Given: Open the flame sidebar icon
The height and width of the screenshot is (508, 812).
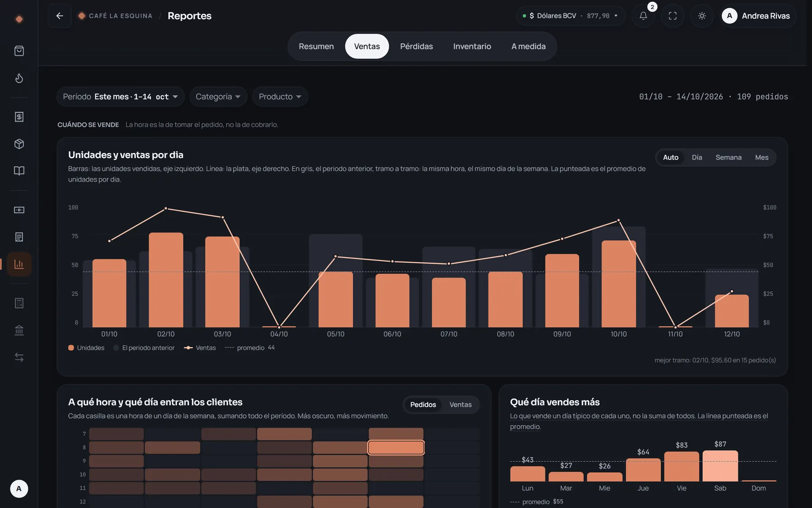Looking at the screenshot, I should [19, 78].
